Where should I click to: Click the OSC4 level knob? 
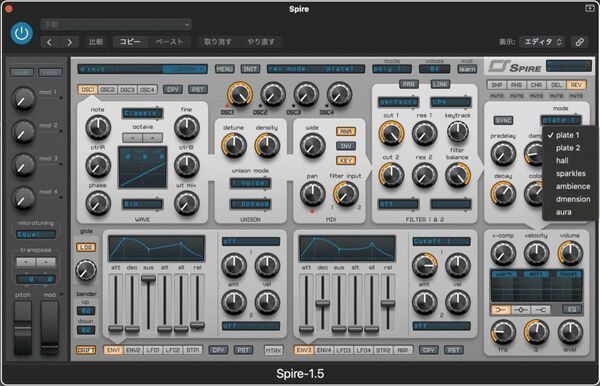(x=339, y=94)
